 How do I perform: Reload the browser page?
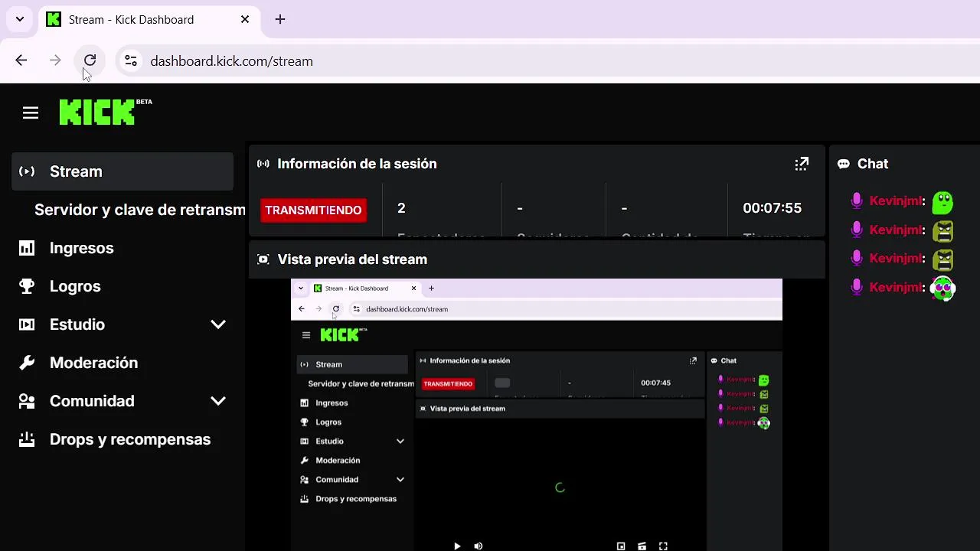tap(90, 60)
